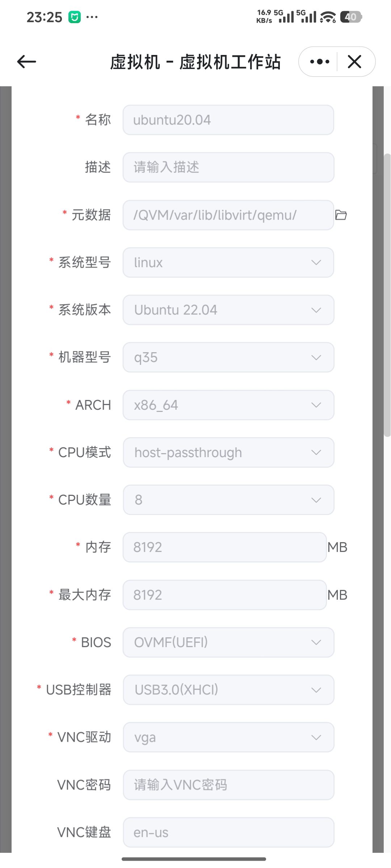Image resolution: width=391 pixels, height=868 pixels.
Task: Click the folder browse icon for 元数据
Action: tap(341, 215)
